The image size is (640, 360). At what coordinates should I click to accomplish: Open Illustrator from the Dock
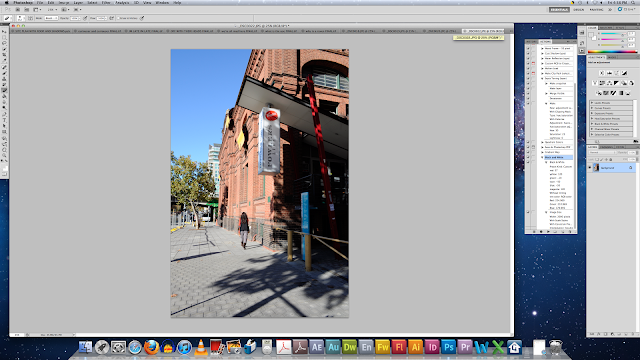click(415, 347)
